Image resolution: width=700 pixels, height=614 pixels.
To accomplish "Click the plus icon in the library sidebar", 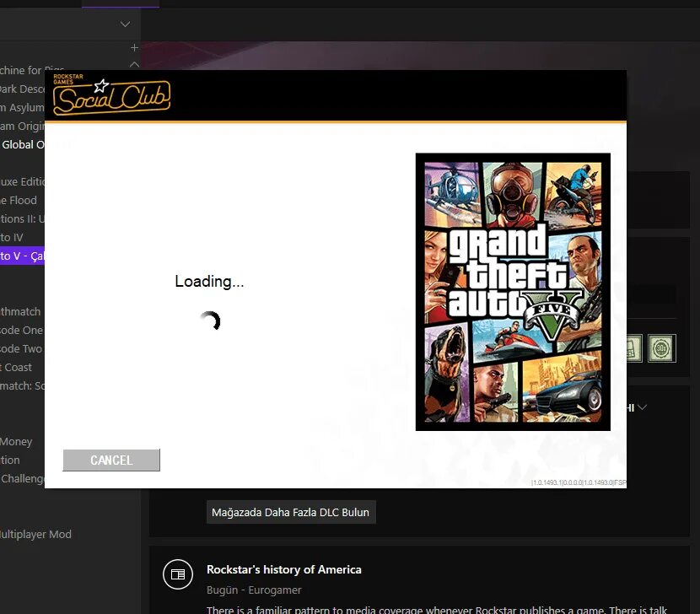I will [134, 47].
